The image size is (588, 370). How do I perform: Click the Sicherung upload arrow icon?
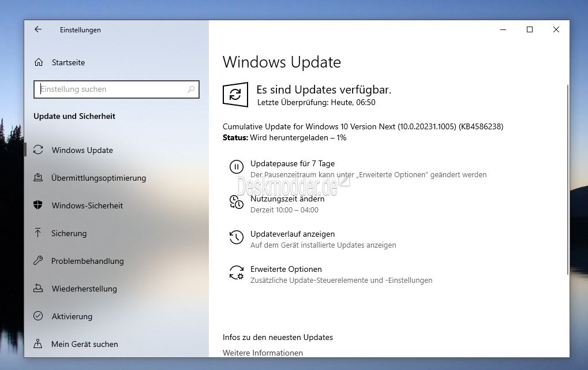(x=38, y=233)
